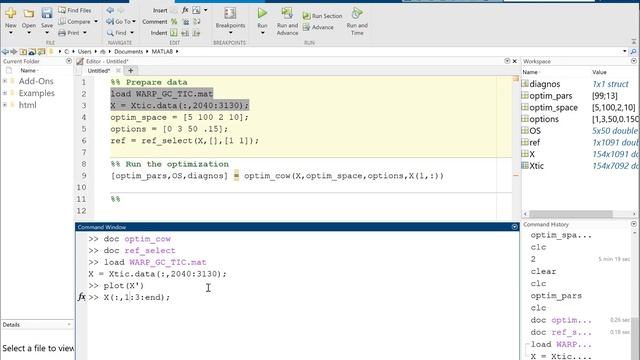The image size is (640, 360).
Task: Click the green Run play button
Action: 262,13
